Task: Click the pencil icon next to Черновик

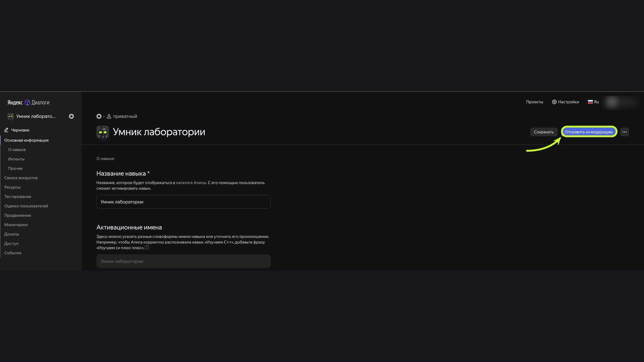Action: 6,130
